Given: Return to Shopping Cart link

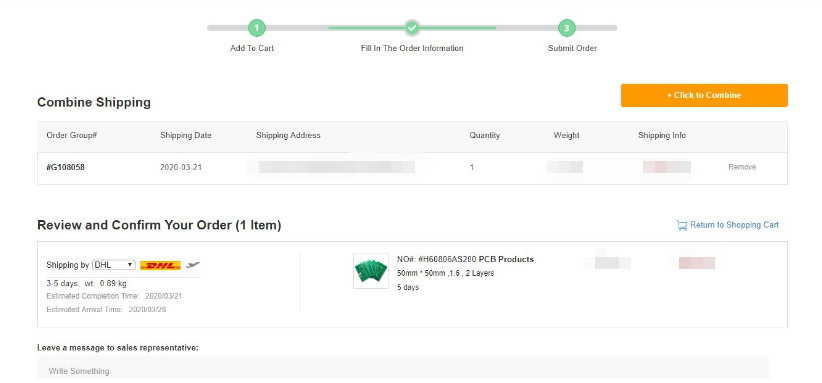Looking at the screenshot, I should coord(734,225).
